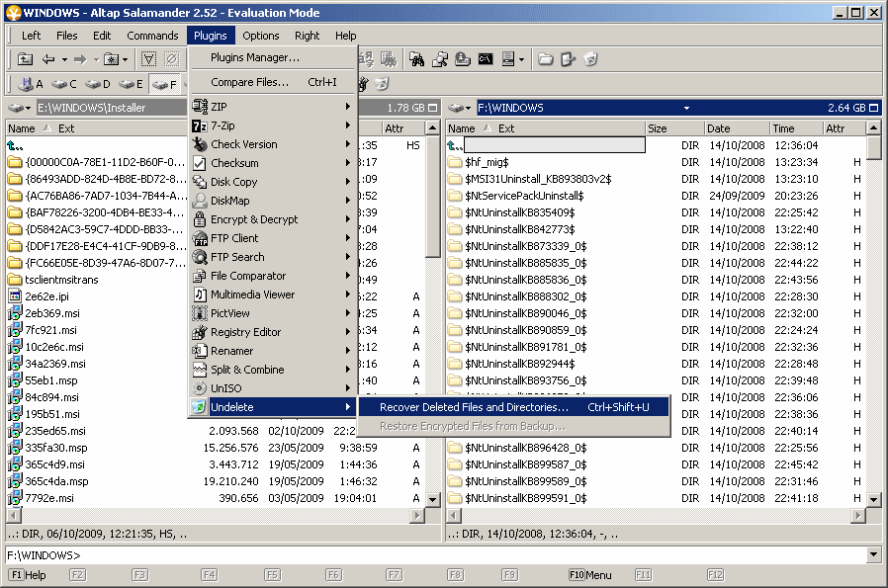This screenshot has height=588, width=888.
Task: Click into the F:\WINDOWS> command line
Action: [436, 554]
